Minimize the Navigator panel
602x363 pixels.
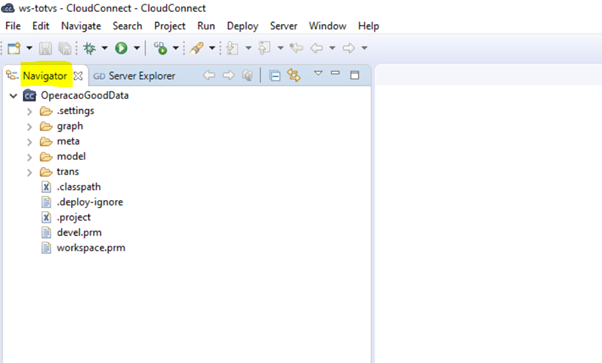click(x=336, y=73)
